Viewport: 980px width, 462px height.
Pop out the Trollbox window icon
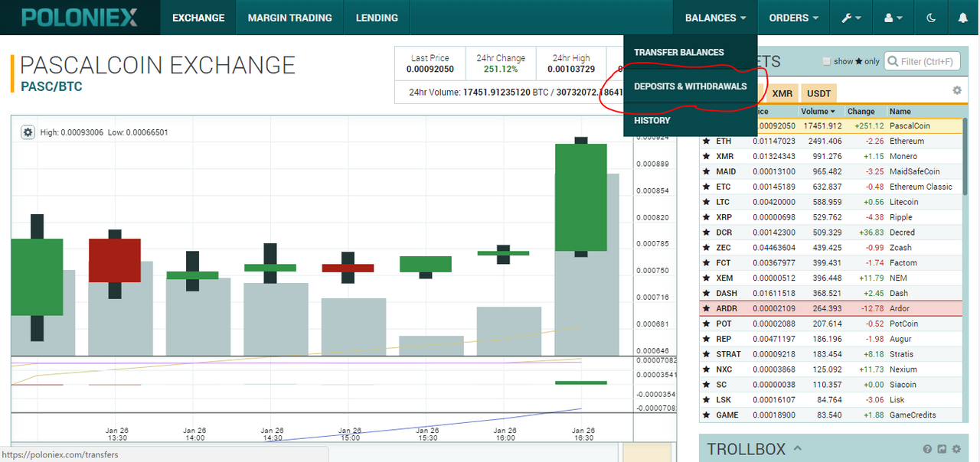click(942, 450)
